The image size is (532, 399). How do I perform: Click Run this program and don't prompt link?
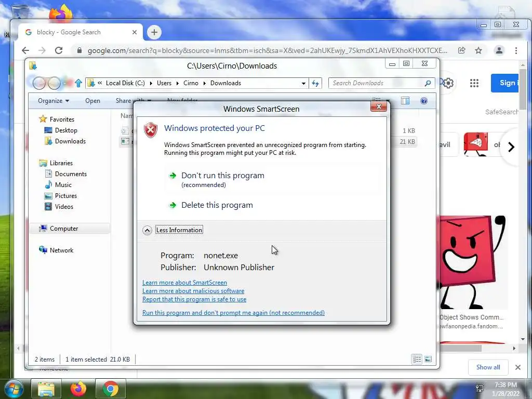(233, 312)
